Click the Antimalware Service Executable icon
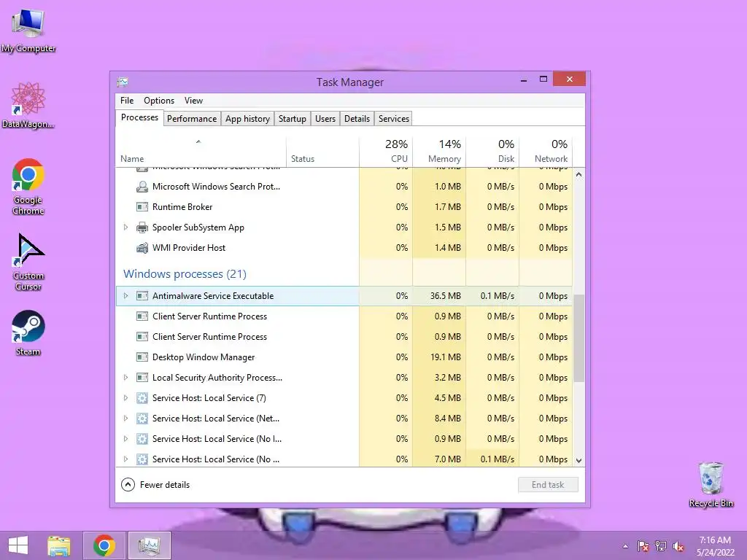This screenshot has width=747, height=560. tap(142, 296)
